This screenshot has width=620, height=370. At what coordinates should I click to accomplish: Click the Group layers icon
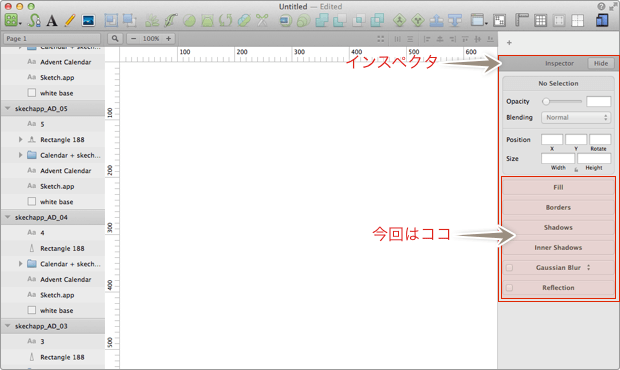[x=111, y=20]
